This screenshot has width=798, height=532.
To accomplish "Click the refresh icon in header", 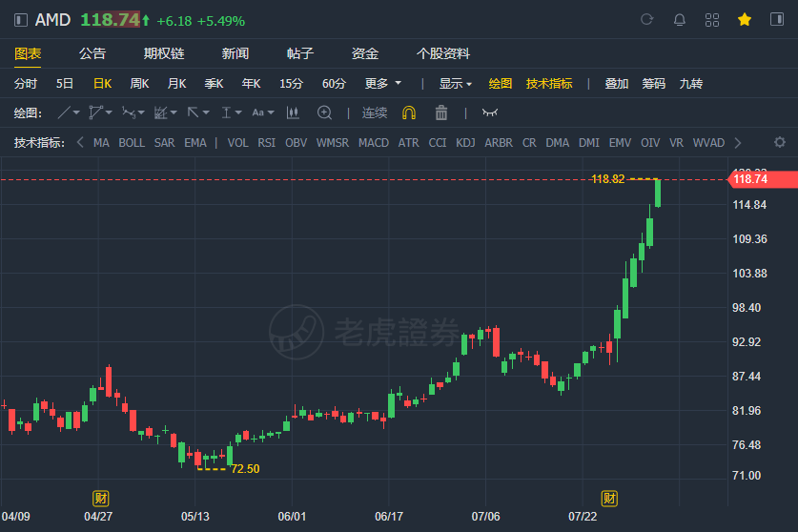I will tap(646, 20).
